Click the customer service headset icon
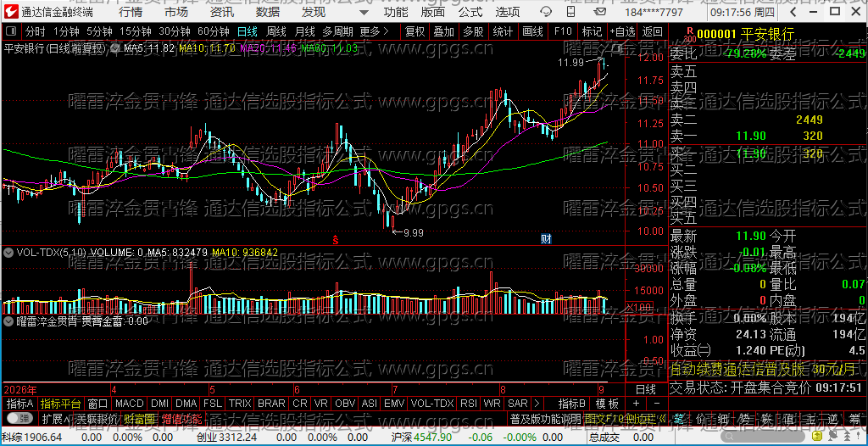Screen dimensions: 868x446 546,12
